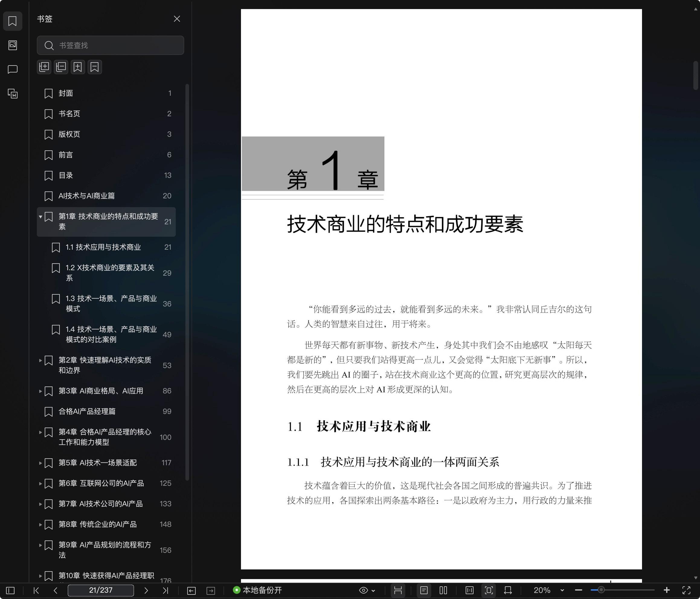Expand 第8章 传统企业的AI产品 bookmark
Viewport: 700px width, 599px height.
click(40, 525)
